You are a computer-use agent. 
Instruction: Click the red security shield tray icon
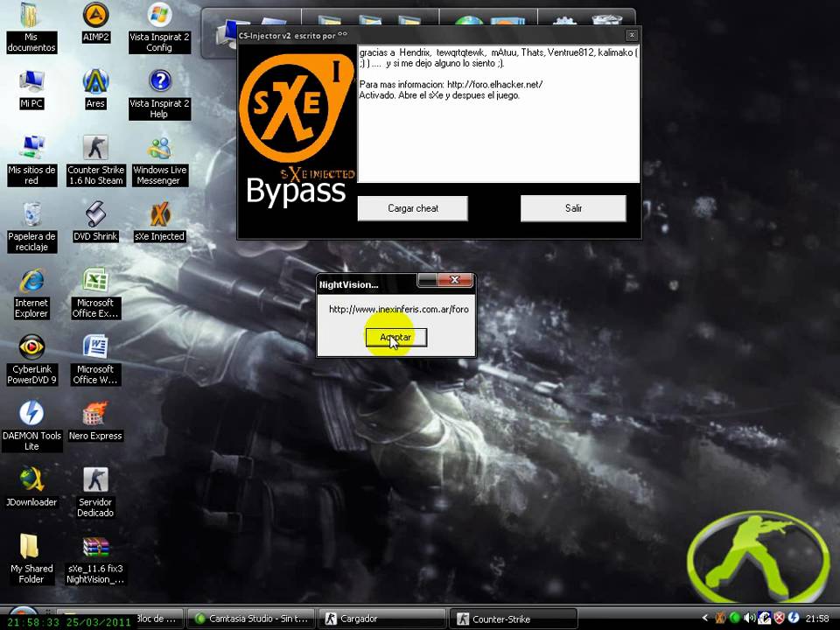[779, 619]
